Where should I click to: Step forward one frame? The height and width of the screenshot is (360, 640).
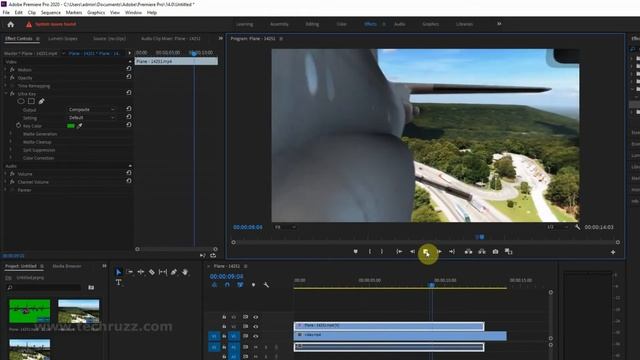[x=440, y=252]
